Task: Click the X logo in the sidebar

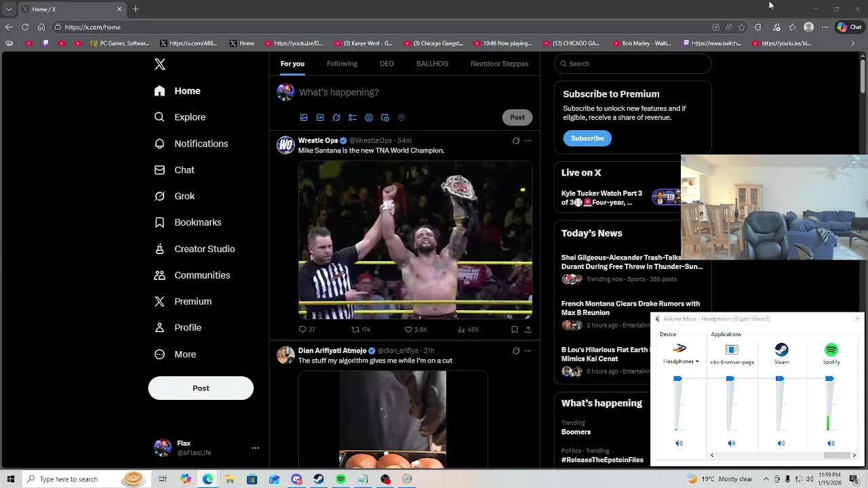Action: 160,64
